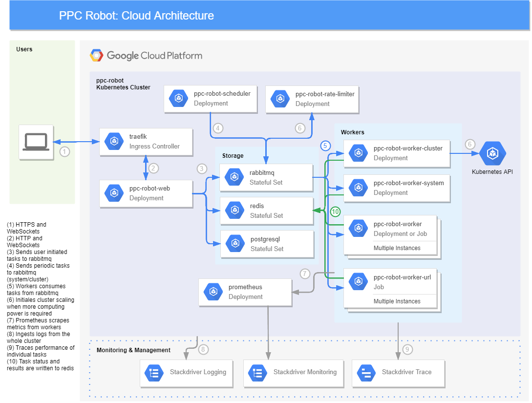532x403 pixels.
Task: Select the ppc-robot-rate-limiter Deployment label
Action: [x=325, y=99]
